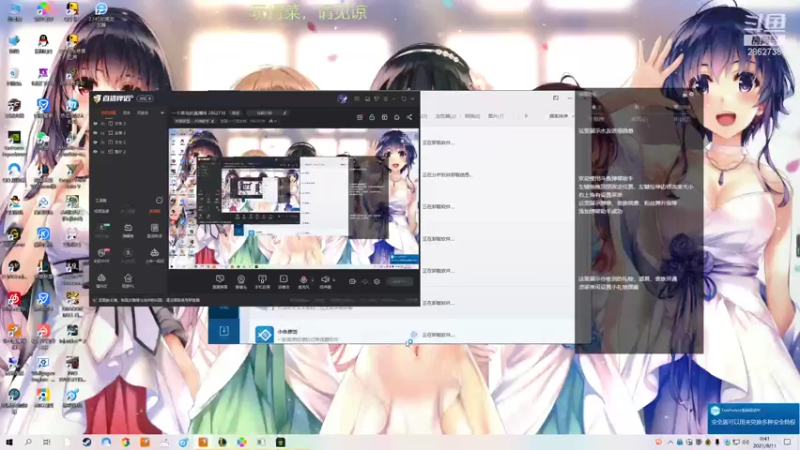Screen dimensions: 800x450
Task: Open the sort dropdown in software manager
Action: [x=561, y=116]
